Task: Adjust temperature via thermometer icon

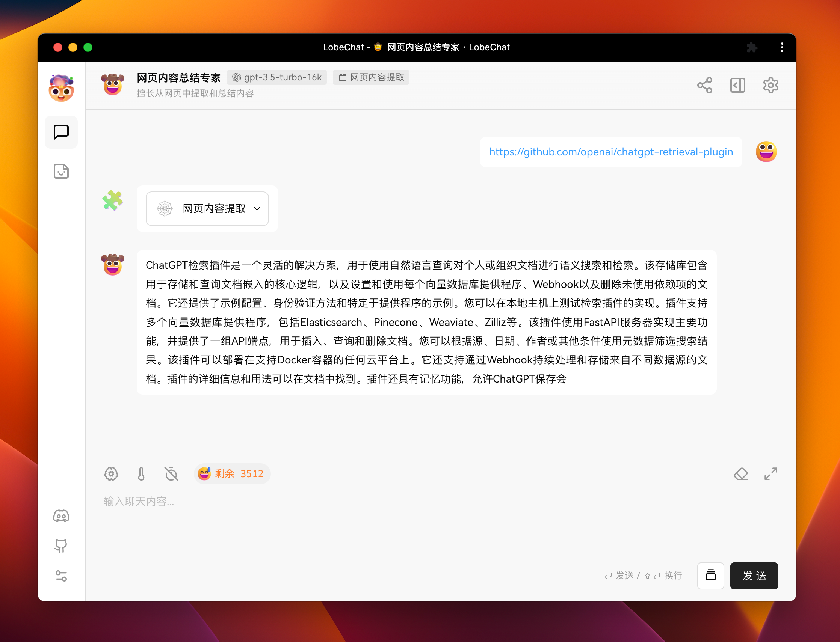Action: 141,474
